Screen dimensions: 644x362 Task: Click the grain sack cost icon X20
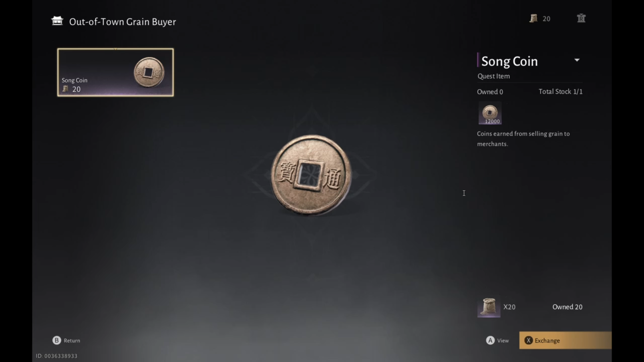coord(489,307)
